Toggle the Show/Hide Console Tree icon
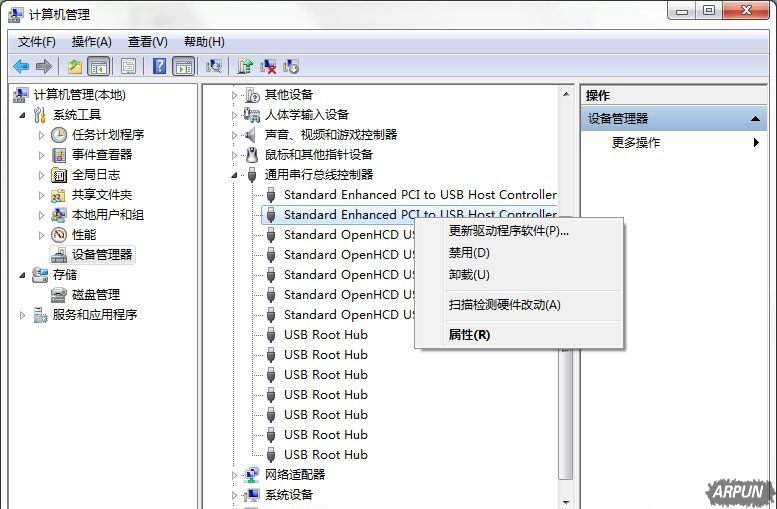The width and height of the screenshot is (777, 509). coord(98,66)
